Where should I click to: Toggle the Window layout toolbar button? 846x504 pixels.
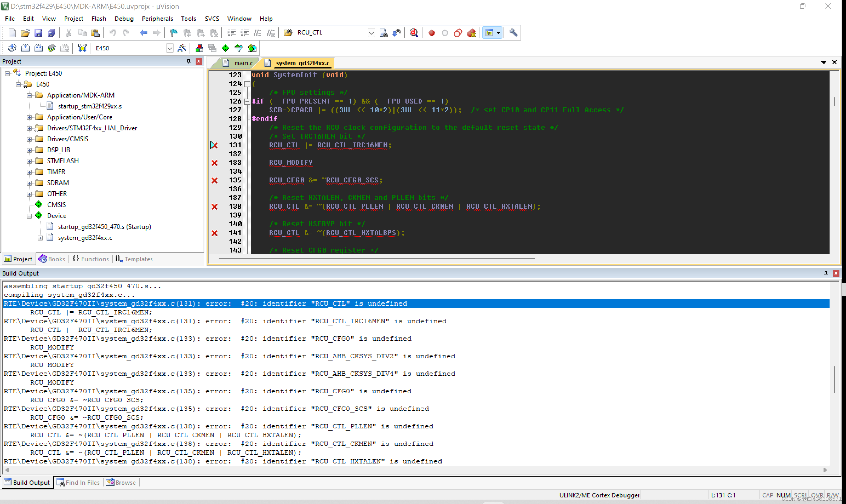tap(489, 33)
